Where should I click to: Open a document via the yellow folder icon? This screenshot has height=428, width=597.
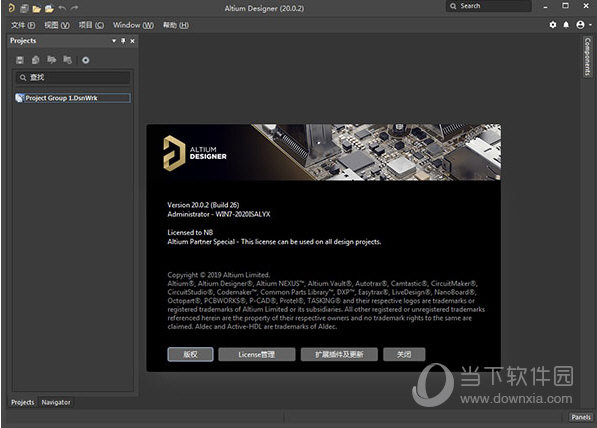[37, 8]
